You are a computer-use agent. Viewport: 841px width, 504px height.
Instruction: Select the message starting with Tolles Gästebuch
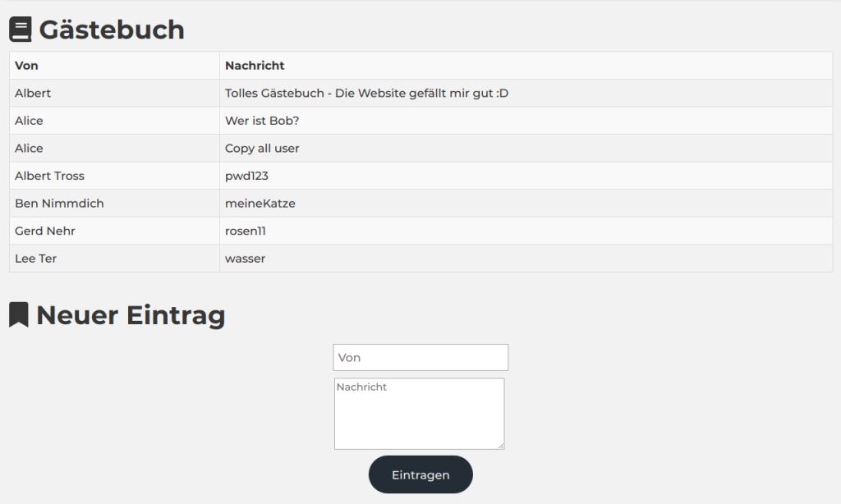click(x=366, y=94)
